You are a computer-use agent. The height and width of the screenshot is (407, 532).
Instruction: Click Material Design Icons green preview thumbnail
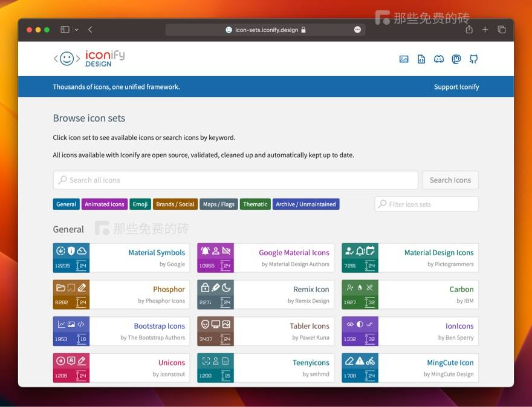click(x=360, y=258)
